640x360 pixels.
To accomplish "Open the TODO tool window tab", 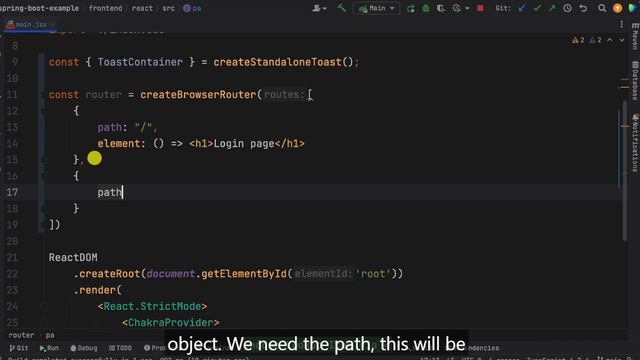I will coord(120,348).
